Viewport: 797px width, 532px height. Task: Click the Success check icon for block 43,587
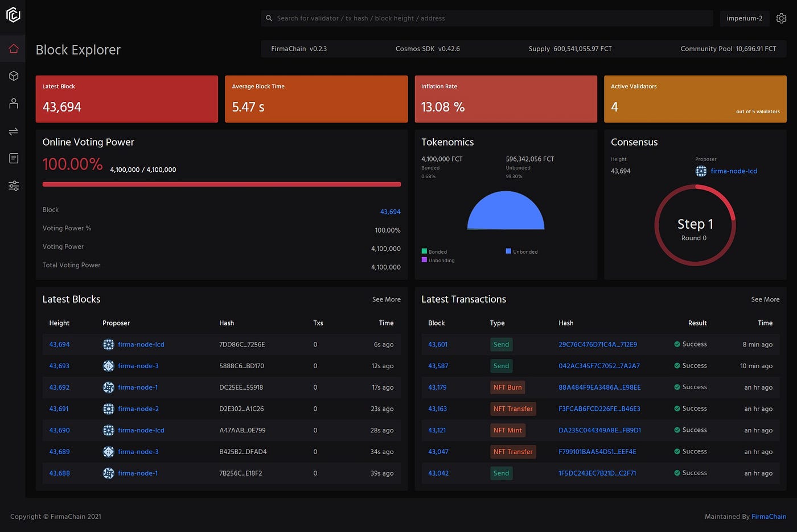(x=677, y=366)
